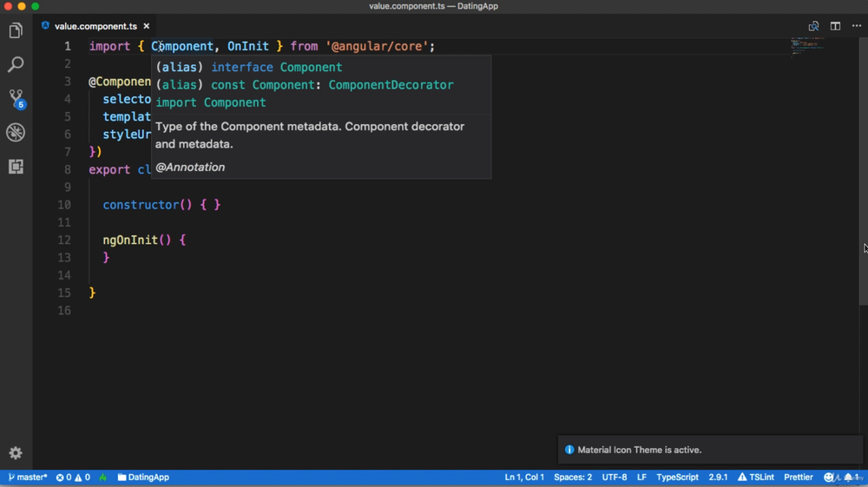The height and width of the screenshot is (487, 868).
Task: Click the master* git branch status item
Action: click(28, 477)
